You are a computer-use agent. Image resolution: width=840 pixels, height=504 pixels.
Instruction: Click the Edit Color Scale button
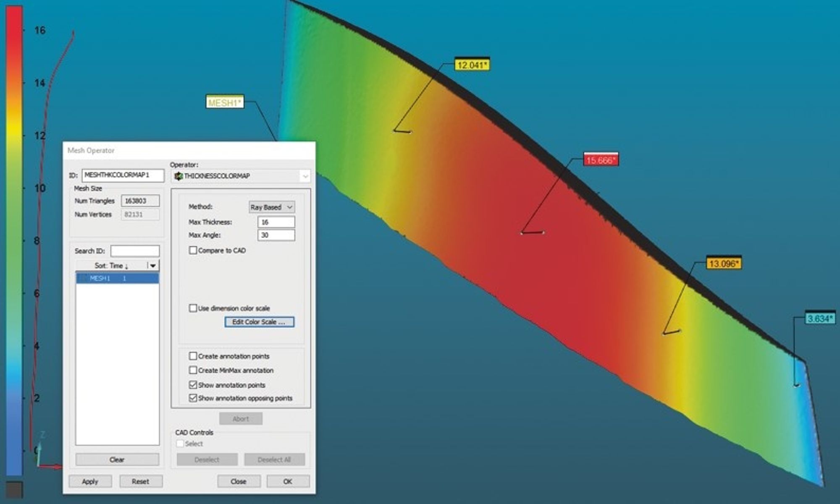(259, 322)
